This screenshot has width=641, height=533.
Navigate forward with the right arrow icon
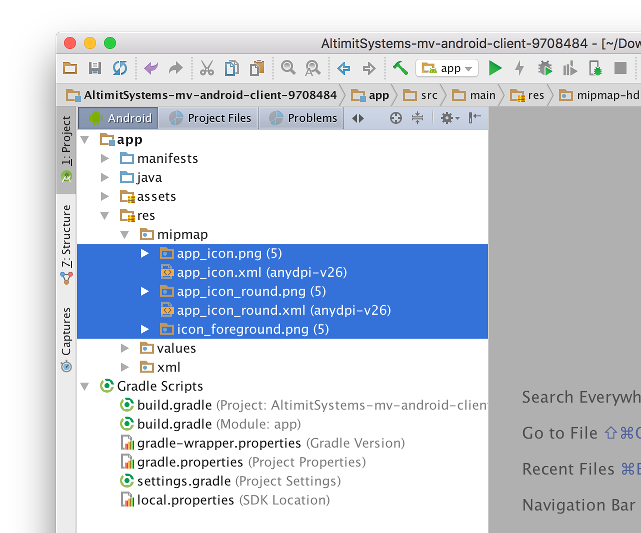click(x=369, y=68)
